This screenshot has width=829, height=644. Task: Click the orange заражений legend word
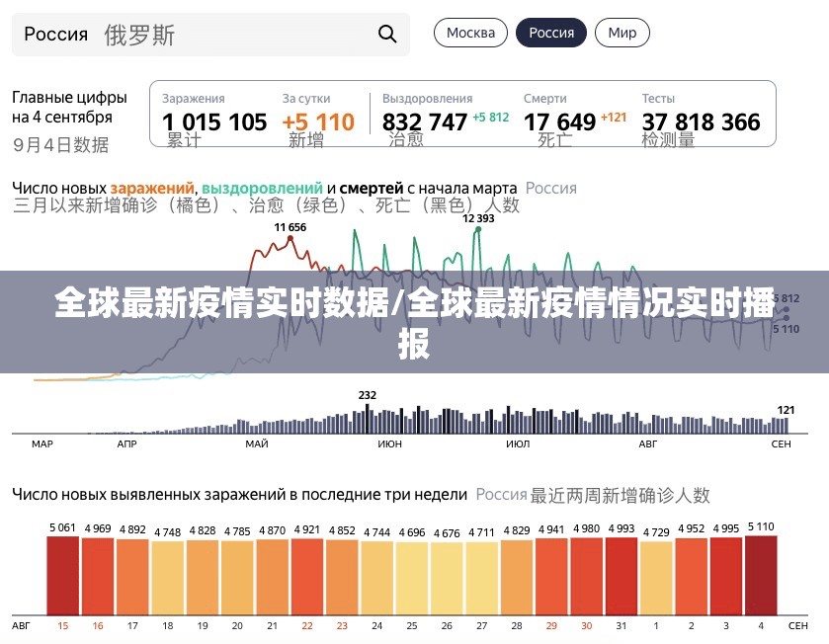coord(151,187)
